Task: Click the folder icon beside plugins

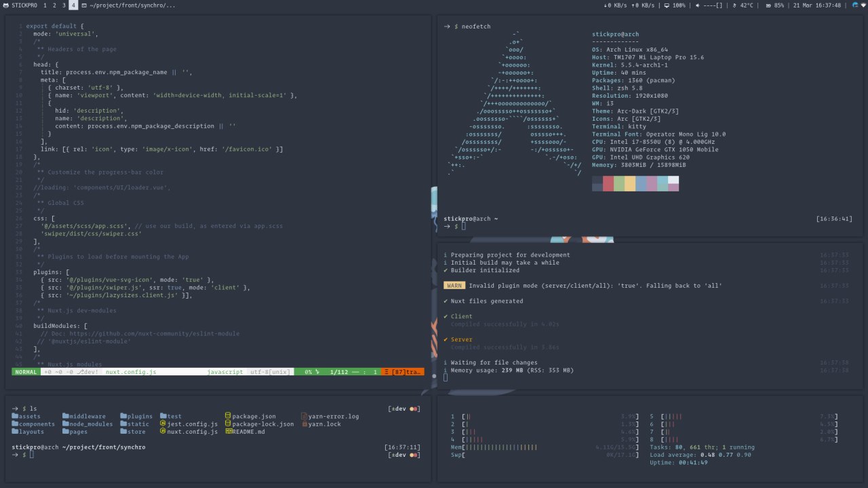Action: tap(124, 416)
